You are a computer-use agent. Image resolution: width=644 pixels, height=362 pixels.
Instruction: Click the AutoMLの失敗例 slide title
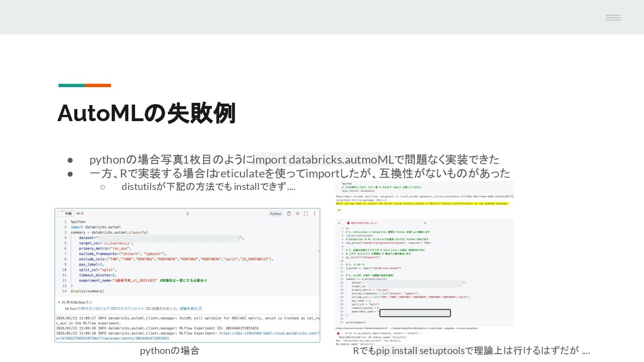click(146, 113)
